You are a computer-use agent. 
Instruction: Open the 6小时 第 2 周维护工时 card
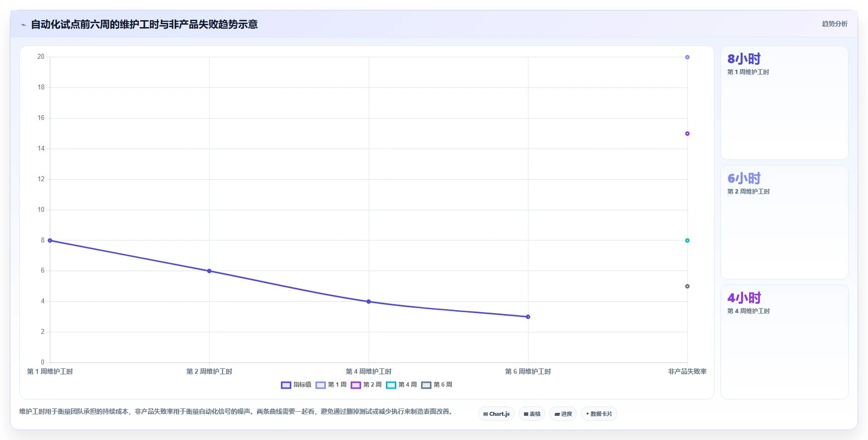(785, 222)
